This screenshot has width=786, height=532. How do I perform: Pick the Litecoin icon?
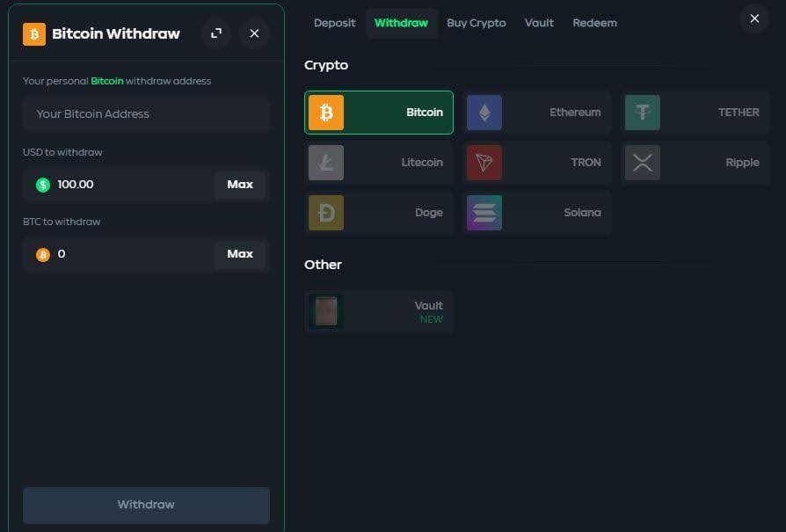(326, 163)
